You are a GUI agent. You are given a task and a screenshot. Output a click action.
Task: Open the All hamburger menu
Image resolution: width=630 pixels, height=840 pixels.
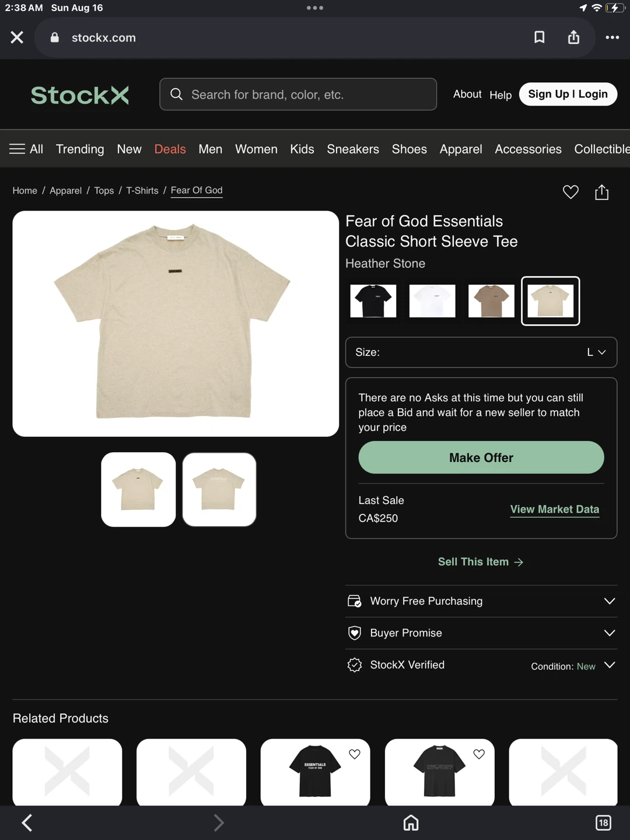(x=26, y=149)
